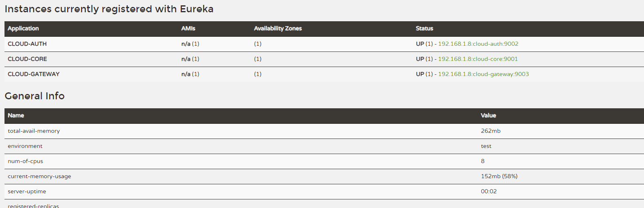
Task: Click the General Info heading
Action: tap(35, 96)
